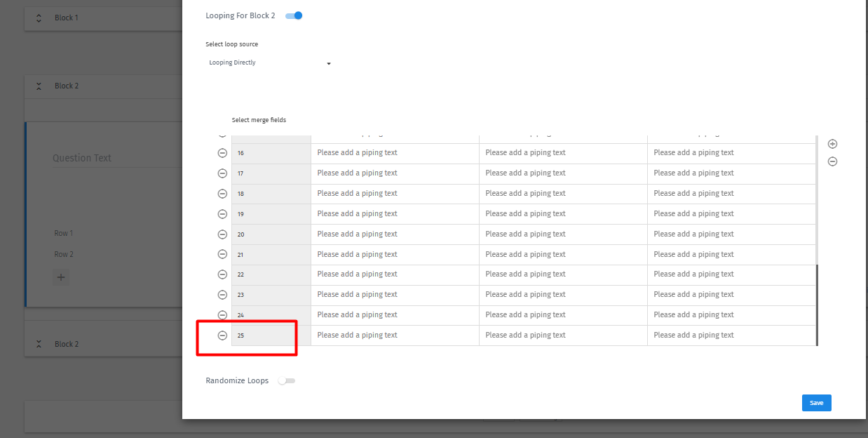868x438 pixels.
Task: Collapse the upper Block 2 section
Action: (x=39, y=86)
